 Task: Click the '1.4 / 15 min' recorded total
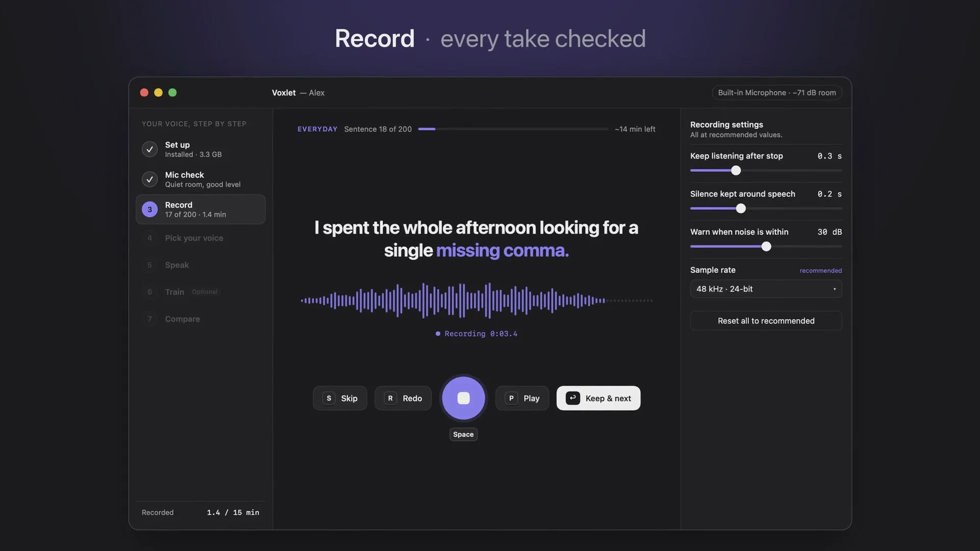coord(233,512)
